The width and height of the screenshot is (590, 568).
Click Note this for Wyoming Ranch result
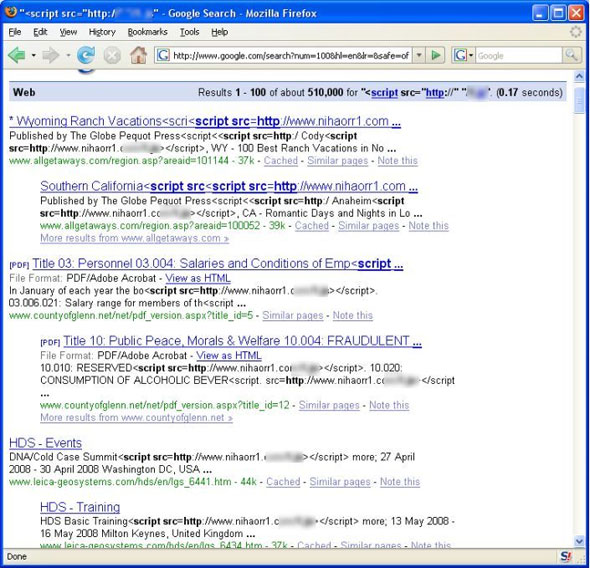[397, 161]
